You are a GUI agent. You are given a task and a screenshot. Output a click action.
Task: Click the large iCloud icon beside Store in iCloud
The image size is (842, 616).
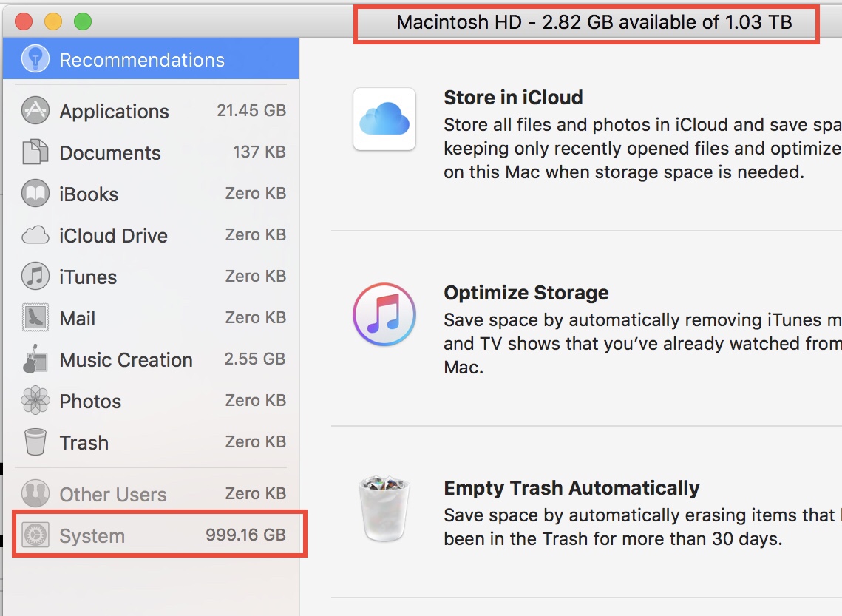(x=384, y=119)
